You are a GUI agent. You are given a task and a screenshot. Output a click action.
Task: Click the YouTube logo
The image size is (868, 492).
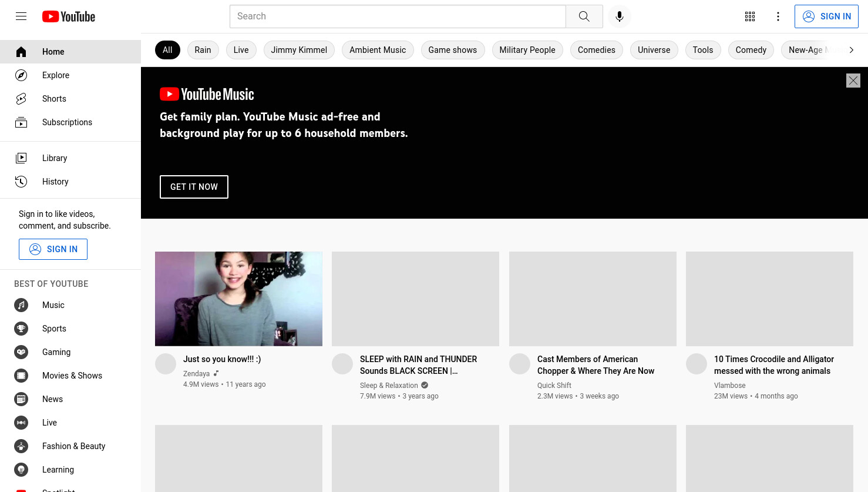coord(69,16)
